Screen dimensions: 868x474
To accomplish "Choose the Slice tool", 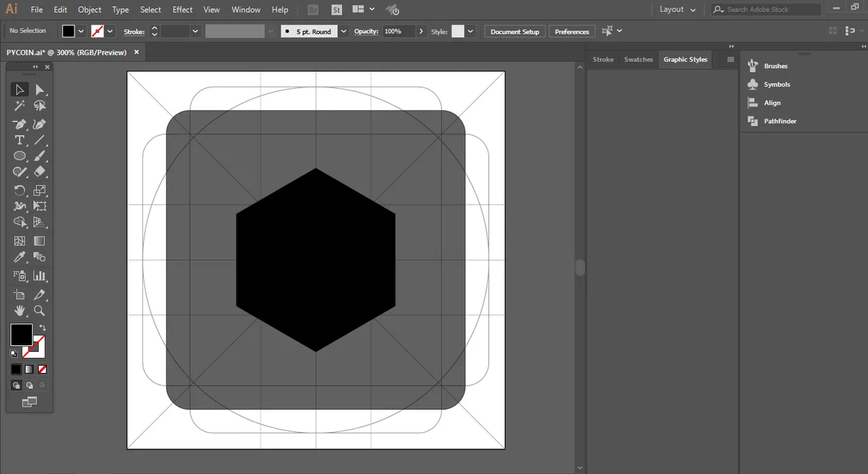I will 39,294.
